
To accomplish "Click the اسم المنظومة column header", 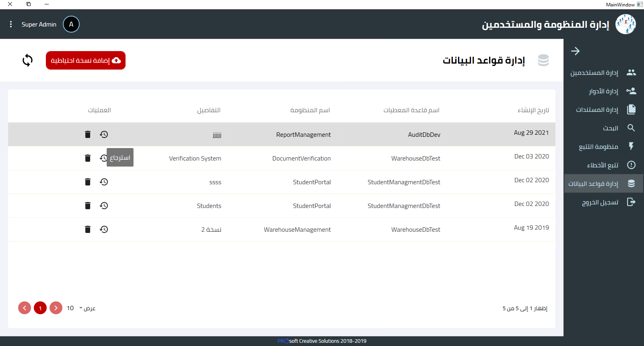I will point(310,110).
